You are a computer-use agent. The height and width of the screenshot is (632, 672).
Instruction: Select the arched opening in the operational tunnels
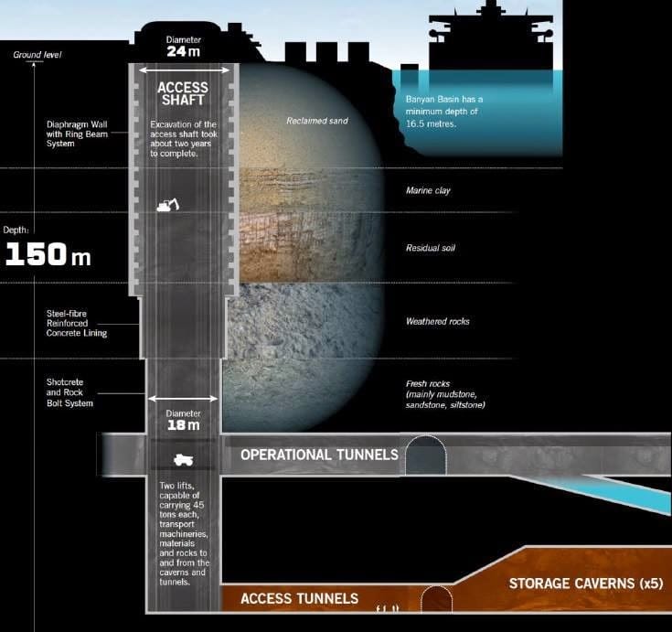tap(425, 455)
